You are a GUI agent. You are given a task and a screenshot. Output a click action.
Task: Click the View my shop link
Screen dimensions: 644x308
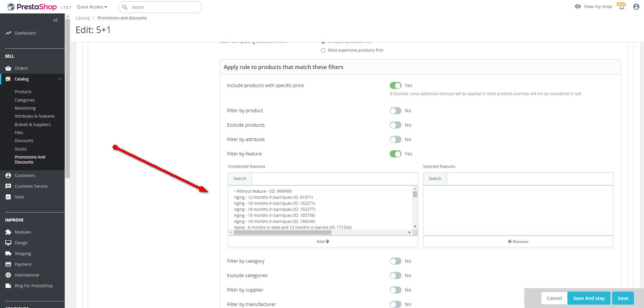(598, 6)
